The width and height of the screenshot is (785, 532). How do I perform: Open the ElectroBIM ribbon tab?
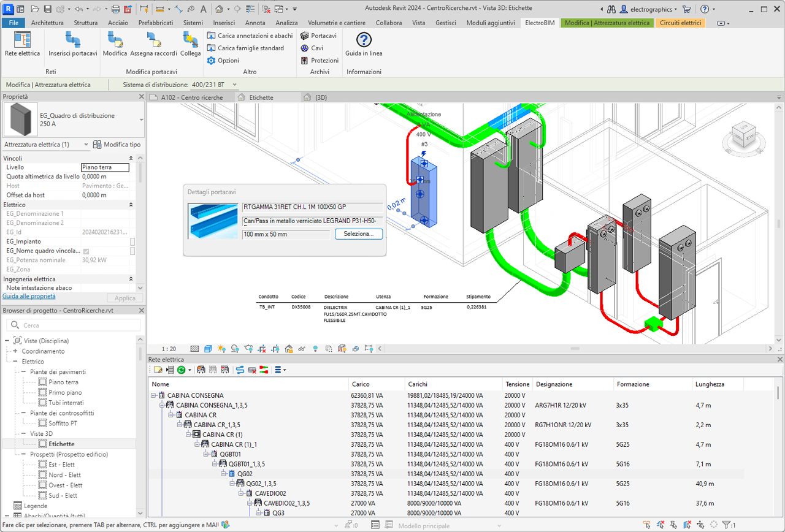(538, 23)
